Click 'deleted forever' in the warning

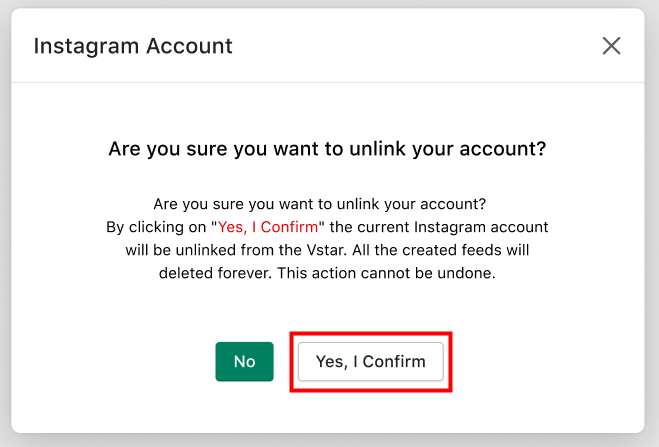click(x=216, y=273)
